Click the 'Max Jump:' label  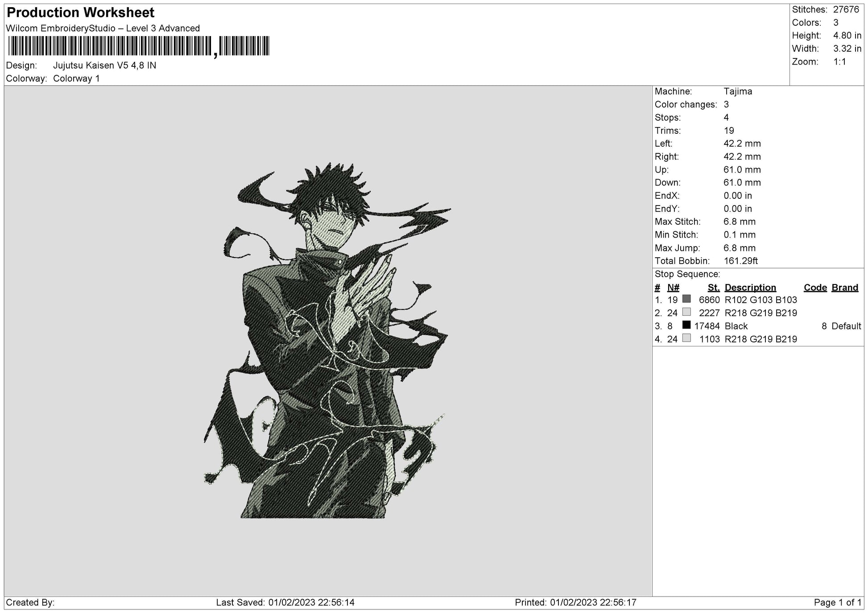coord(677,248)
